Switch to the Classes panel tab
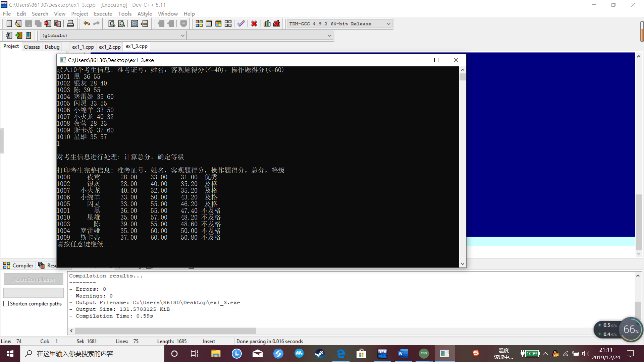Screen dimensions: 644x362 pos(32,47)
